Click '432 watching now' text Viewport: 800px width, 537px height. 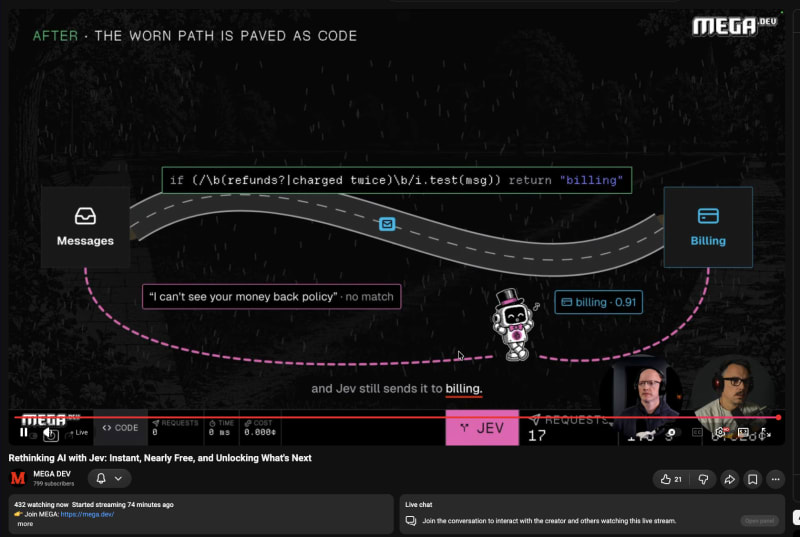41,504
